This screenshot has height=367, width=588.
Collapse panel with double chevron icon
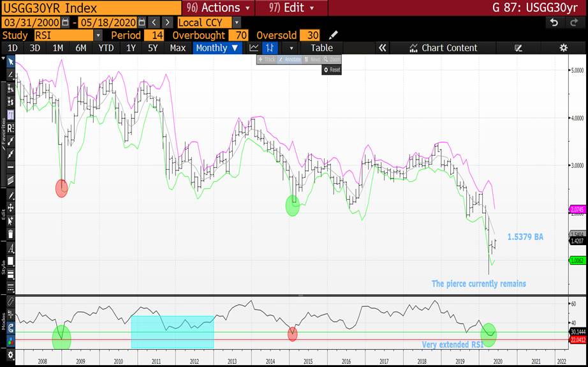382,48
